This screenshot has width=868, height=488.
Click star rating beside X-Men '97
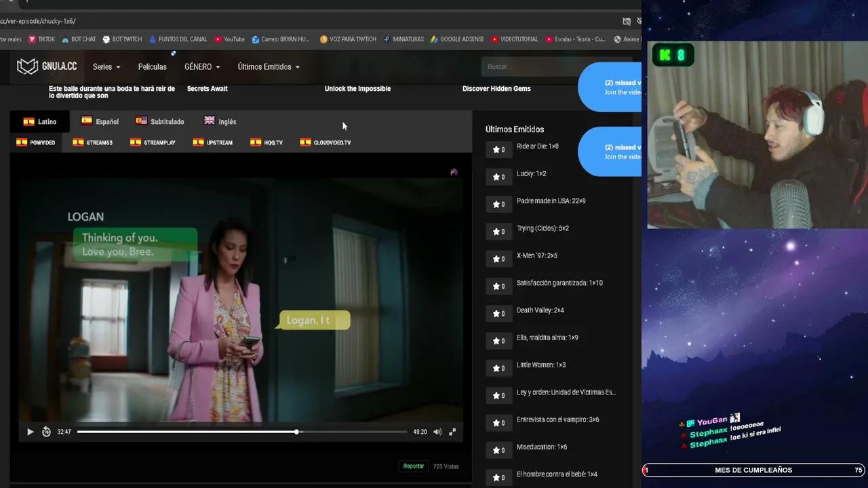[x=498, y=259]
